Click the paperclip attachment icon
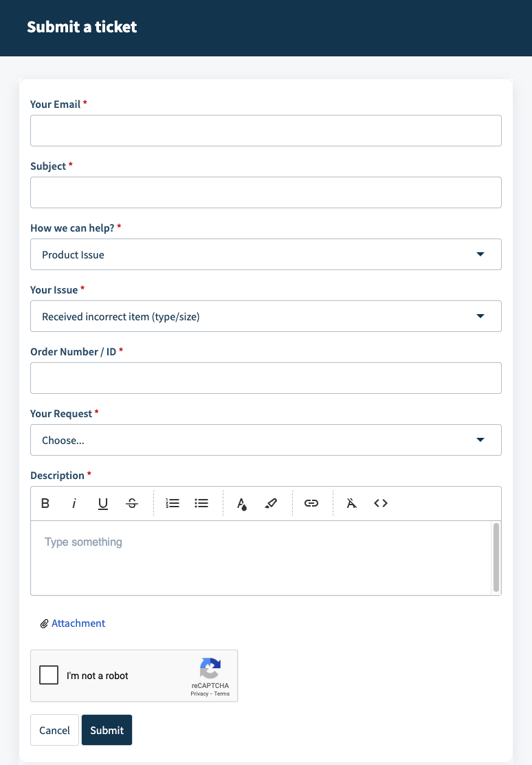The width and height of the screenshot is (532, 765). (x=44, y=623)
